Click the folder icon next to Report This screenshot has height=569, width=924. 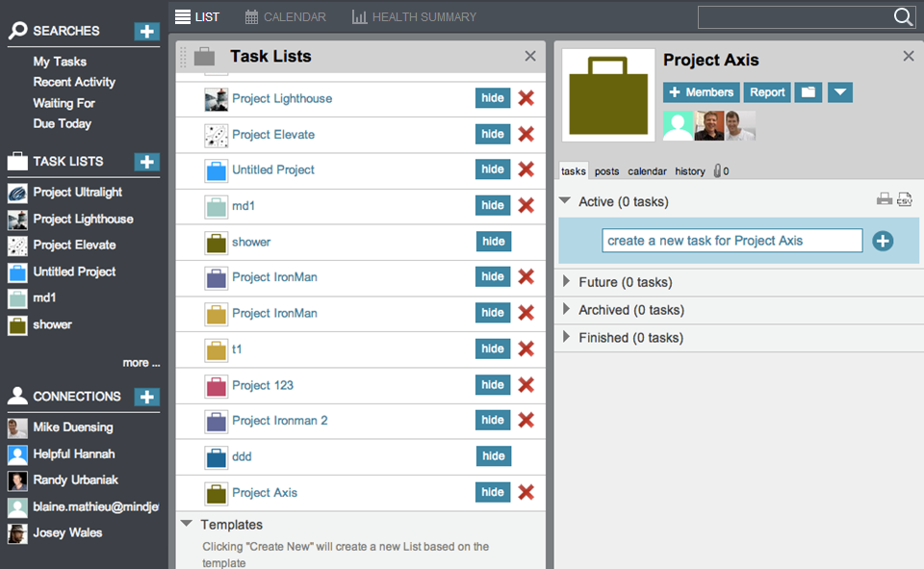tap(808, 92)
